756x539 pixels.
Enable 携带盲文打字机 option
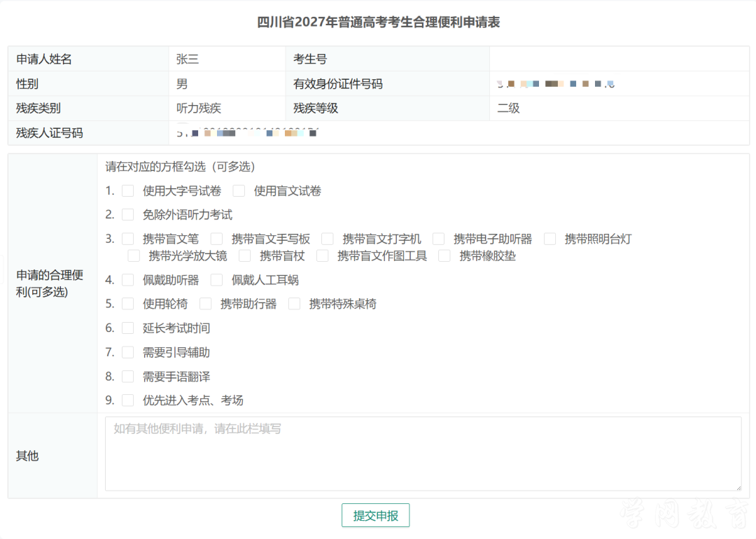pyautogui.click(x=328, y=239)
